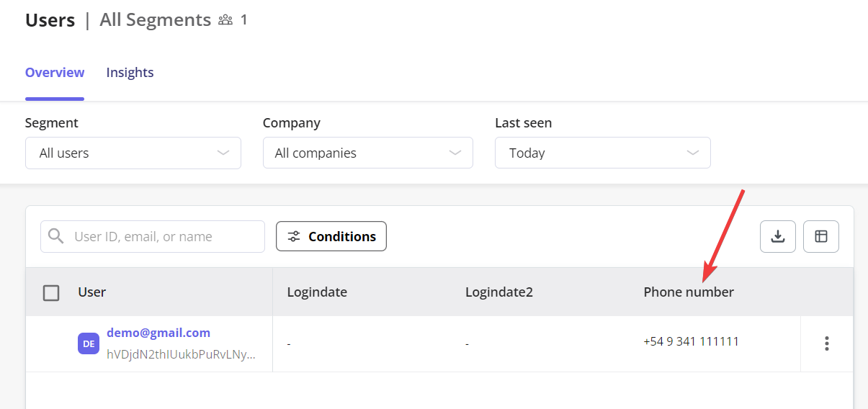This screenshot has width=868, height=409.
Task: Select the Overview tab
Action: (55, 73)
